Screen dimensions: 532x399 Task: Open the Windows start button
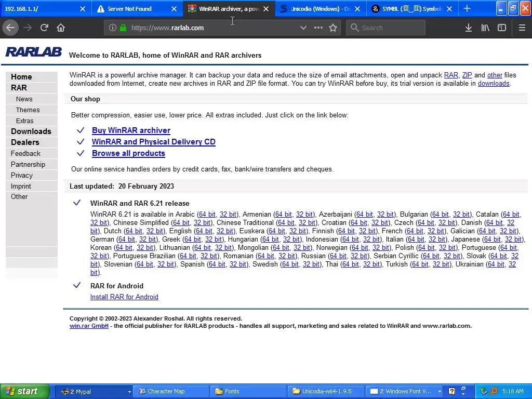point(24,391)
